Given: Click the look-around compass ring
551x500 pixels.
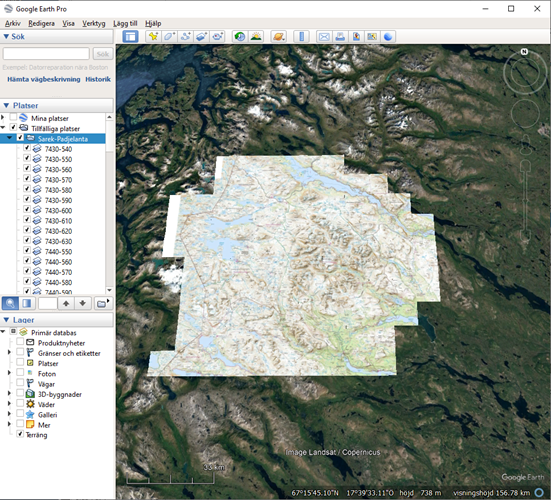Looking at the screenshot, I should [x=524, y=72].
